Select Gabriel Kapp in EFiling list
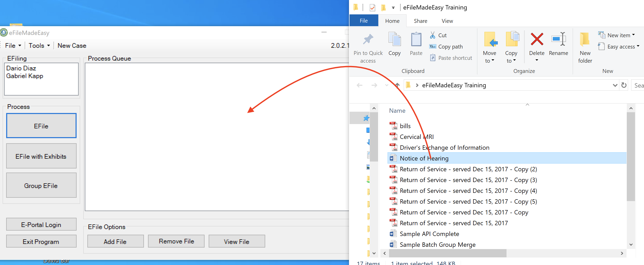 25,76
